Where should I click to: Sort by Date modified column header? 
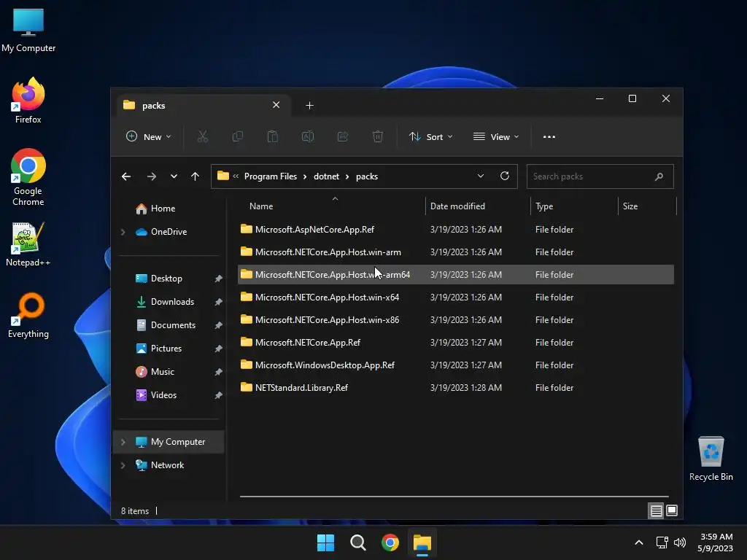tap(477, 206)
